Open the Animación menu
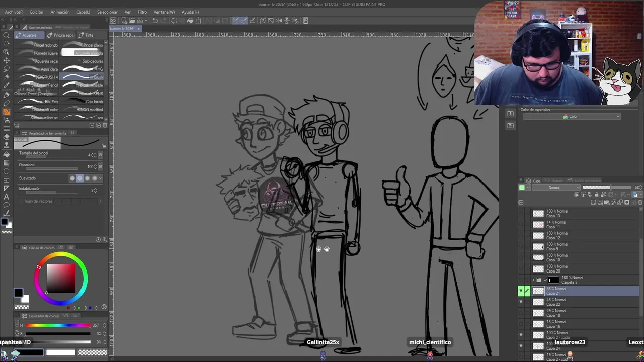This screenshot has height=362, width=644. pos(60,12)
